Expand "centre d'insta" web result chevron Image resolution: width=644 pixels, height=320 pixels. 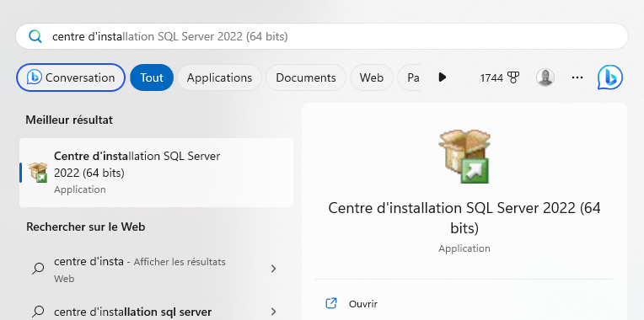pos(273,269)
